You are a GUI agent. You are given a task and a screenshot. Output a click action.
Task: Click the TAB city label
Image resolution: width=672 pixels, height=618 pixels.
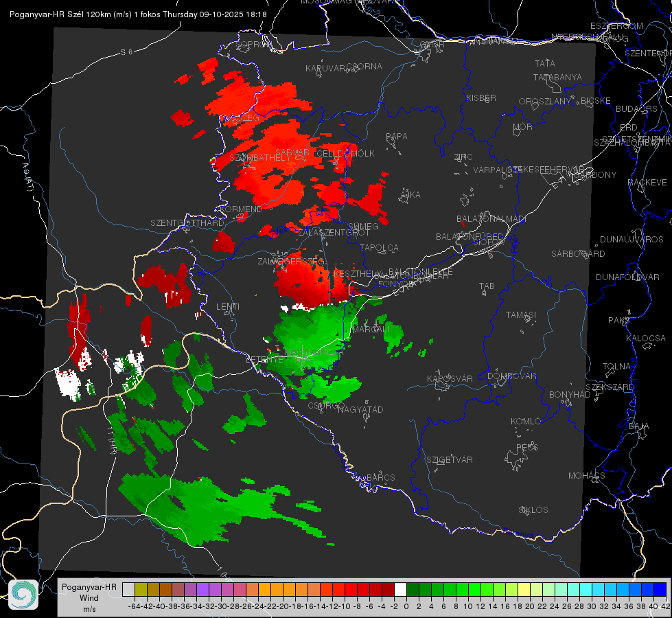pos(487,286)
